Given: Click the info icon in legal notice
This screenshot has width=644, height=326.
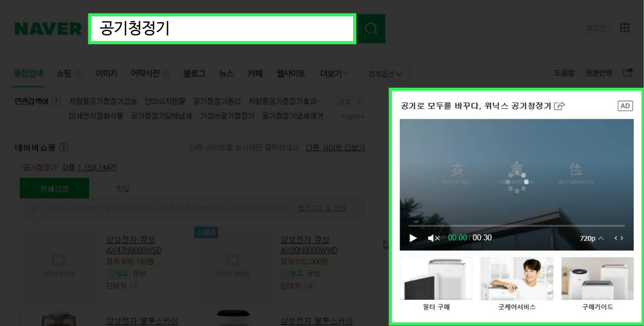Looking at the screenshot, I should (34, 208).
